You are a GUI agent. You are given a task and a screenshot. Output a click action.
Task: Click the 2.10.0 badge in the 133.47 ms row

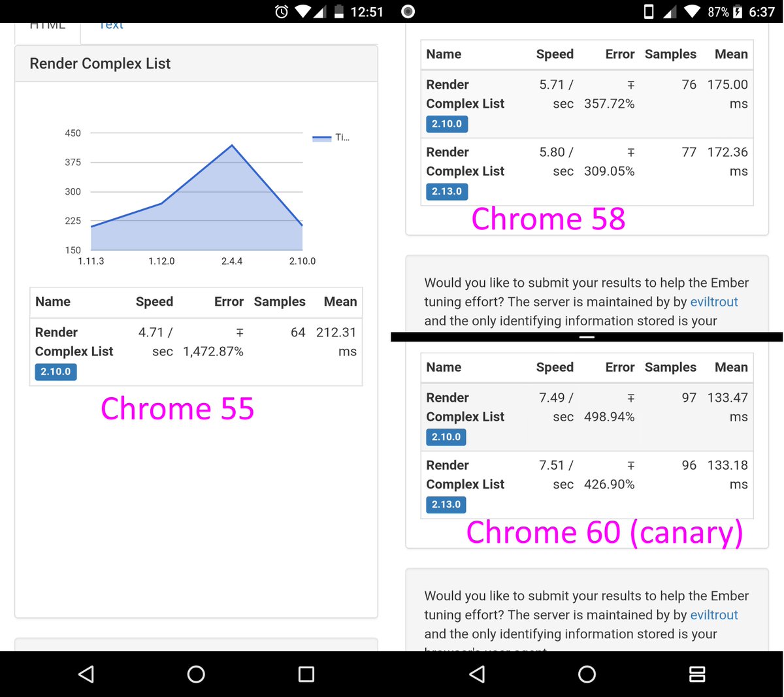tap(446, 437)
